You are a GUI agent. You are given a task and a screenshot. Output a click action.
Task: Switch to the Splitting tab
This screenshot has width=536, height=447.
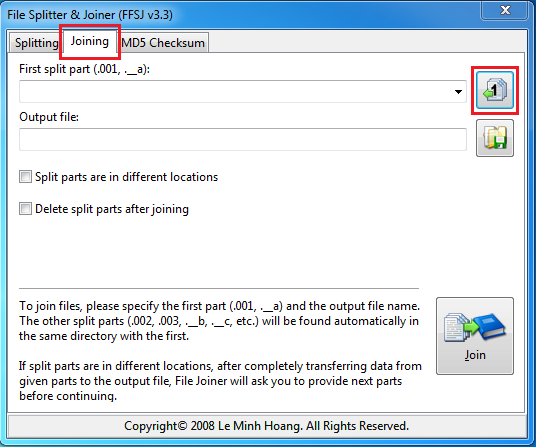coord(36,43)
